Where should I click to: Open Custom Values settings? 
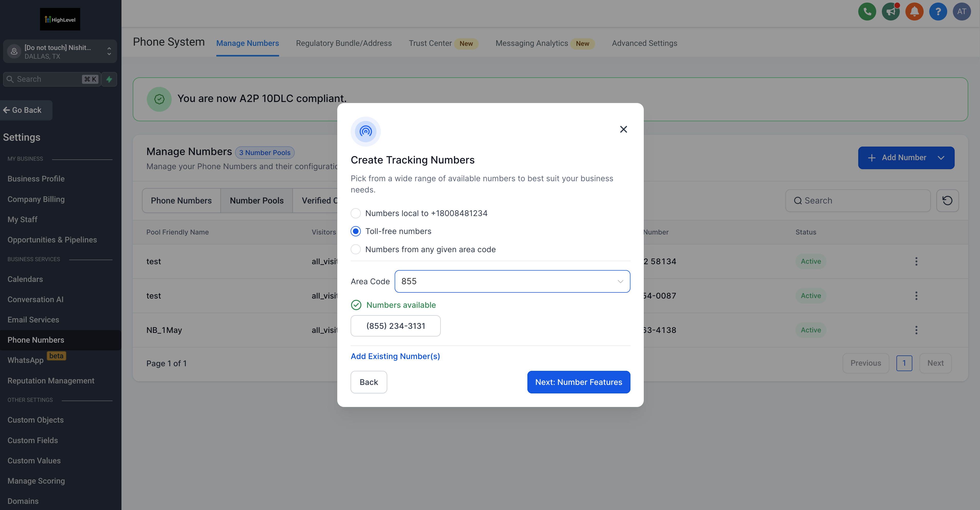[x=34, y=461]
